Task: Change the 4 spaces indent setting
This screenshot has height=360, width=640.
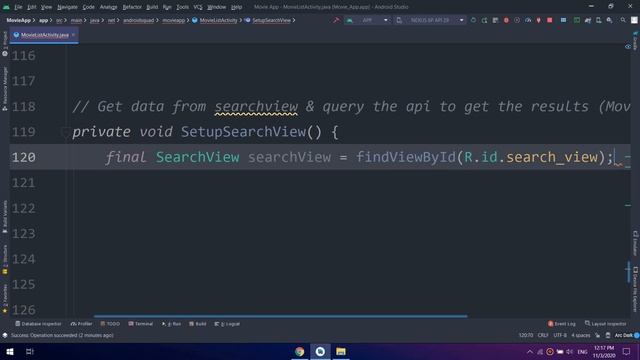Action: 581,335
